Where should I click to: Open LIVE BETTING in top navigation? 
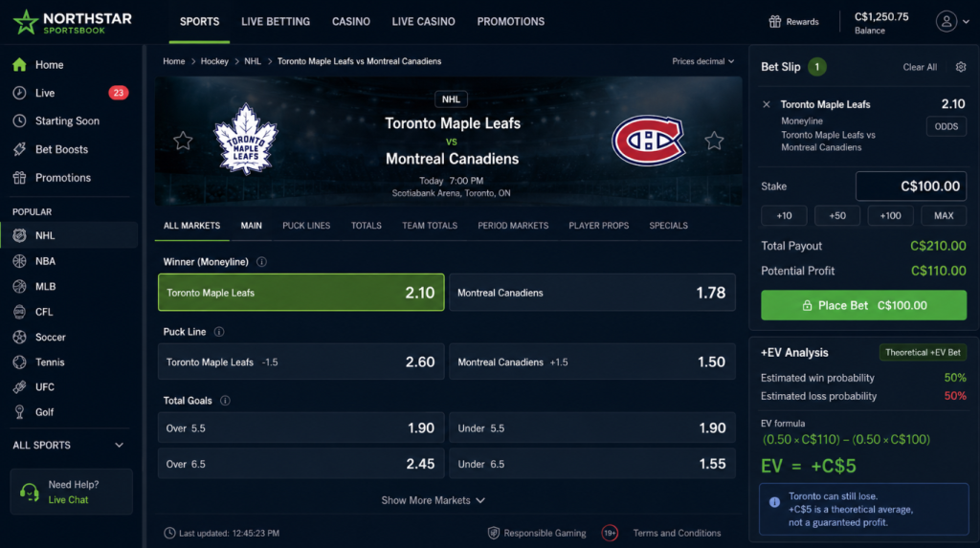[276, 22]
